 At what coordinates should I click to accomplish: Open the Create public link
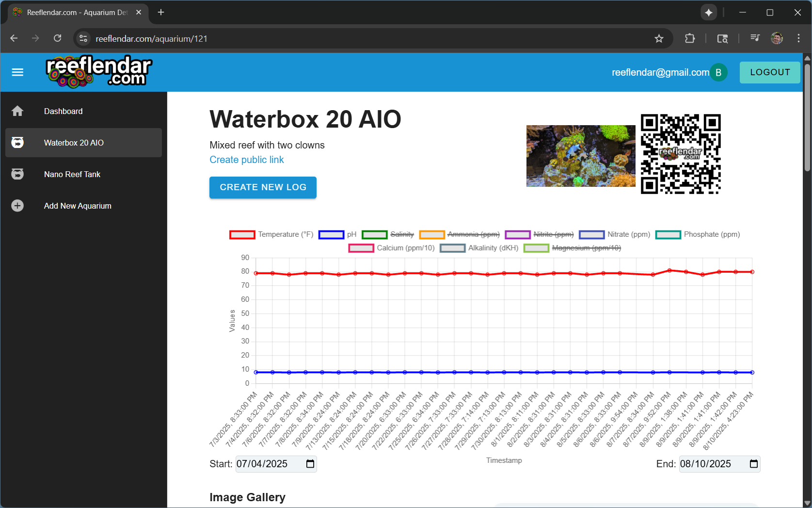coord(246,160)
